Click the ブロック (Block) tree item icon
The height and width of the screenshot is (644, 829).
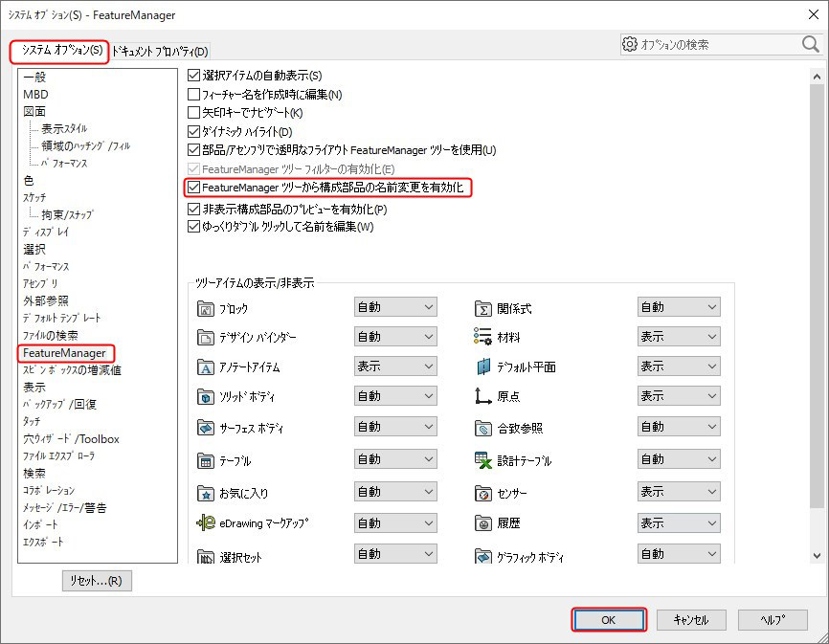pos(204,308)
